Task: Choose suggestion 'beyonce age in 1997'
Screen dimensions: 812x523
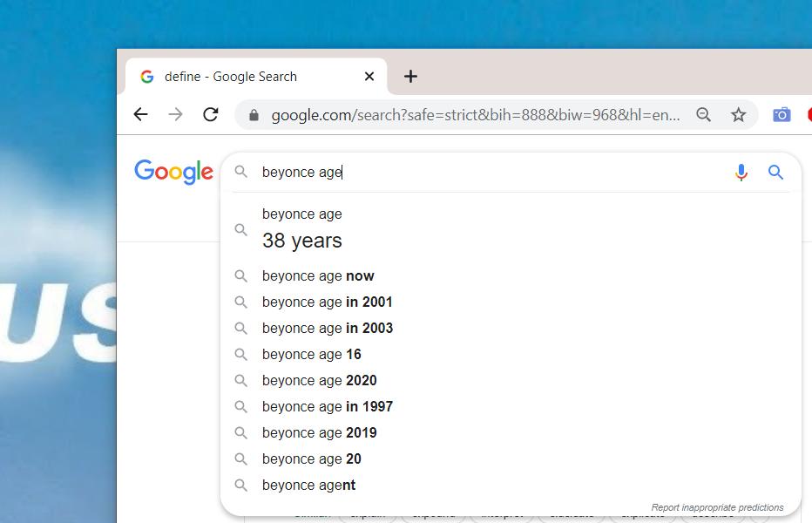Action: (511, 406)
